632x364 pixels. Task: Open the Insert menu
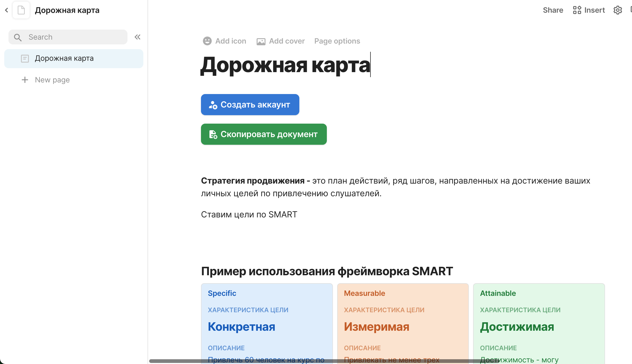point(594,10)
